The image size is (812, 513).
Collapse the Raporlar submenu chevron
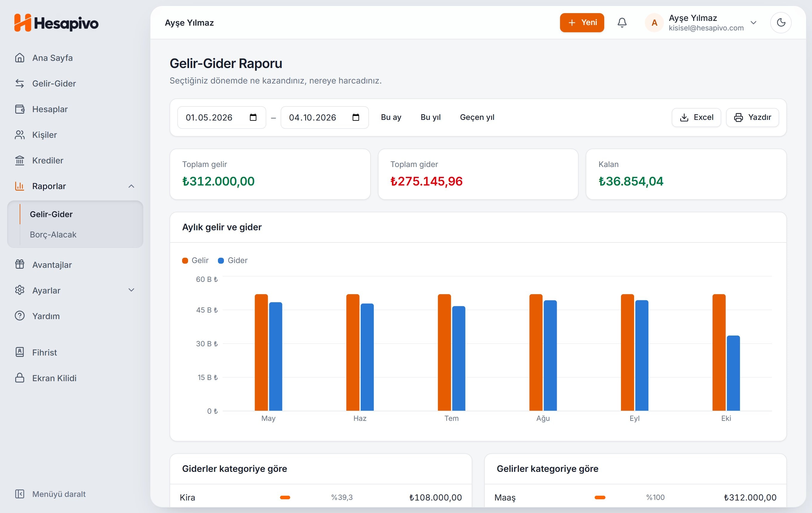[131, 186]
